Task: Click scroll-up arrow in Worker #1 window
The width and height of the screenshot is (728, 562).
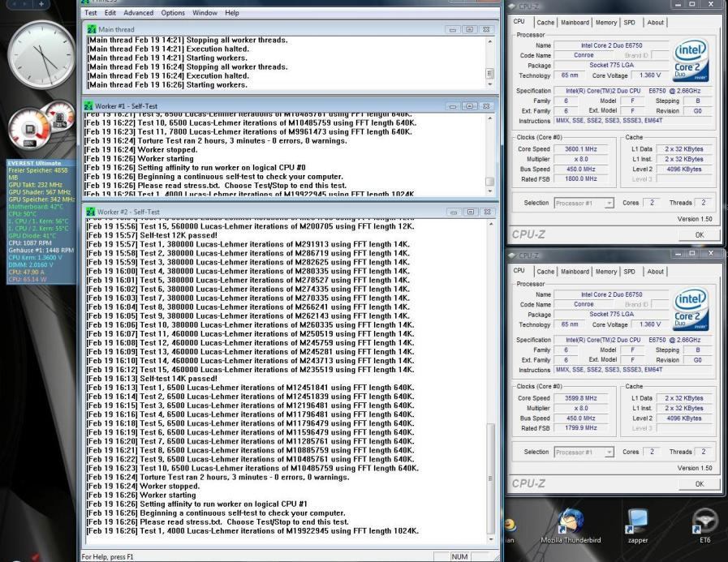Action: [x=490, y=118]
